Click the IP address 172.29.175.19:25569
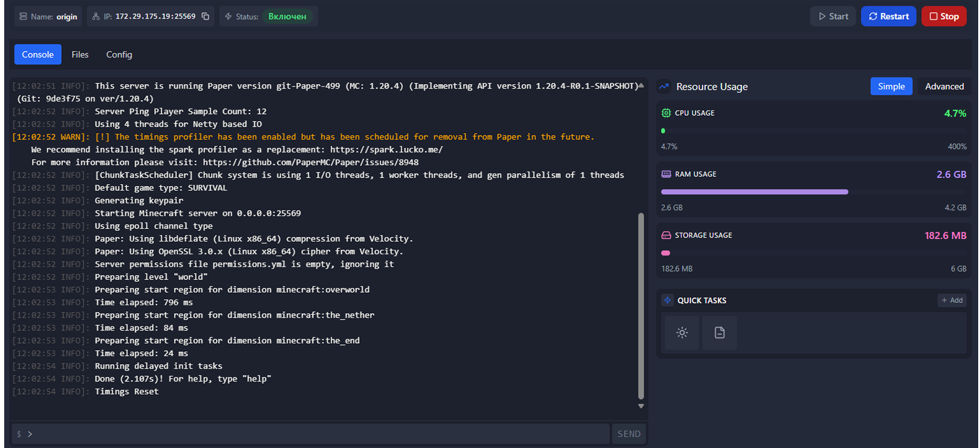This screenshot has height=448, width=980. point(155,16)
